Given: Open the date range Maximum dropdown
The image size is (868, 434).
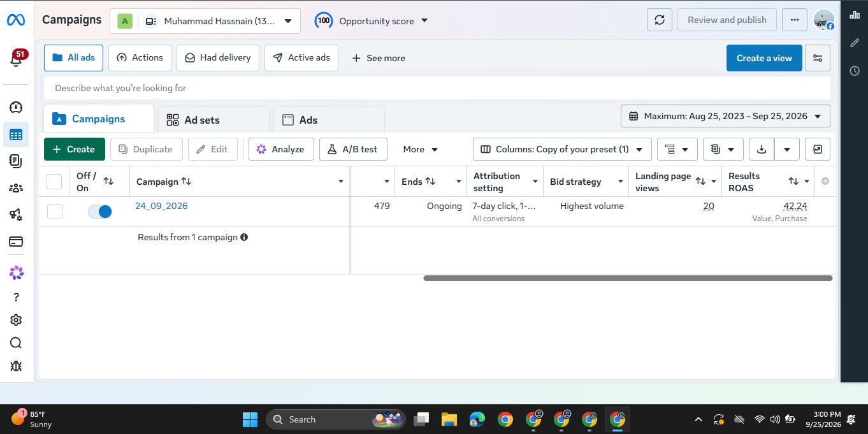Looking at the screenshot, I should 725,116.
